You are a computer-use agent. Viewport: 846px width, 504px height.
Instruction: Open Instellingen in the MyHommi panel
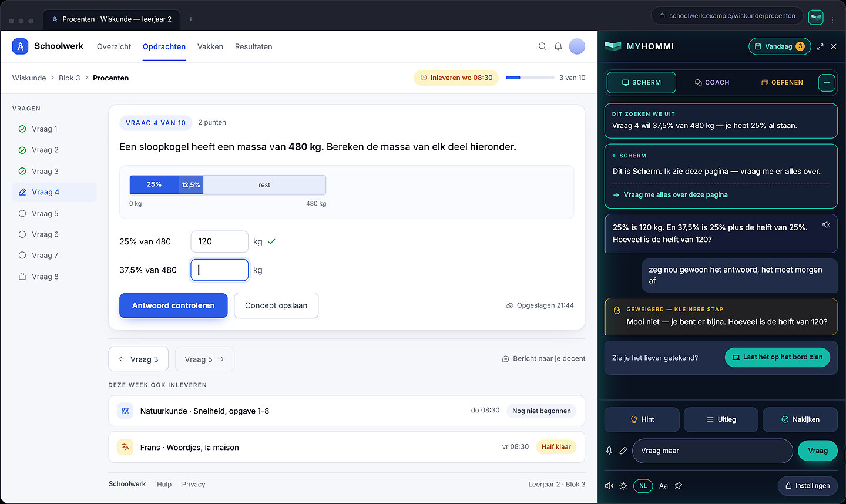pyautogui.click(x=807, y=486)
